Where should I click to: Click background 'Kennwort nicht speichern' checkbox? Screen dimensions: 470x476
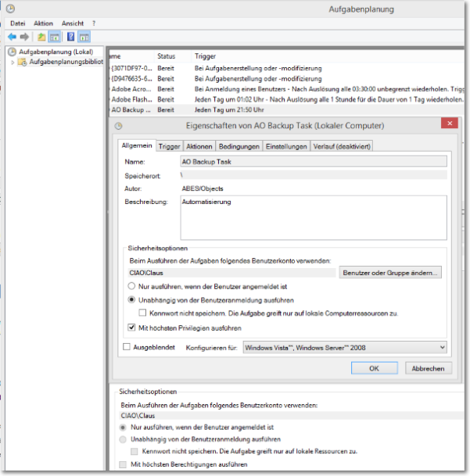click(x=134, y=452)
